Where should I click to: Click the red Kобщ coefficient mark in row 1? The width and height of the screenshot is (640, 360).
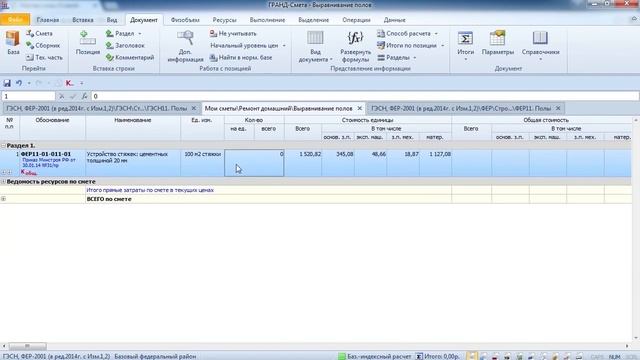click(29, 173)
